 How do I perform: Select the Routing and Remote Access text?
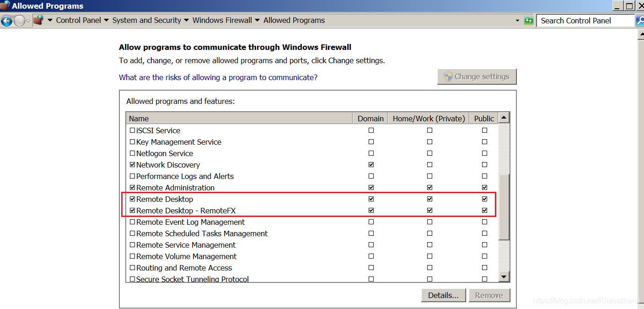[x=184, y=268]
